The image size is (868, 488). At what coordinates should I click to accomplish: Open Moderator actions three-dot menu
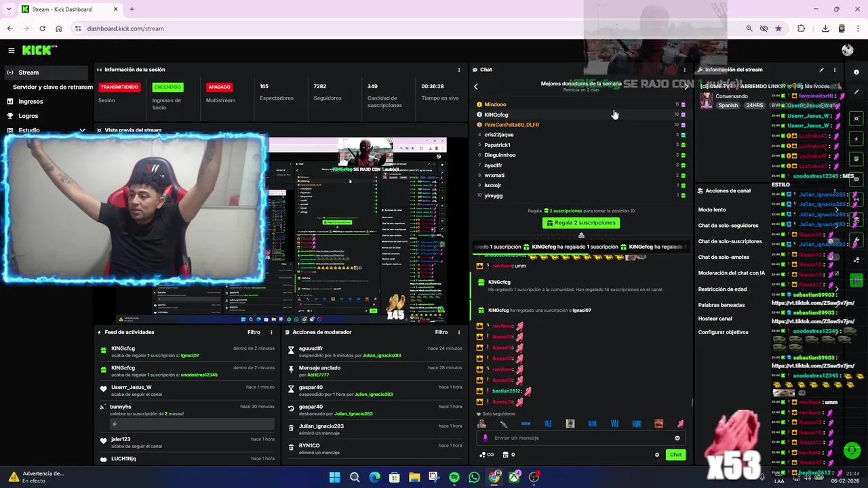(459, 332)
